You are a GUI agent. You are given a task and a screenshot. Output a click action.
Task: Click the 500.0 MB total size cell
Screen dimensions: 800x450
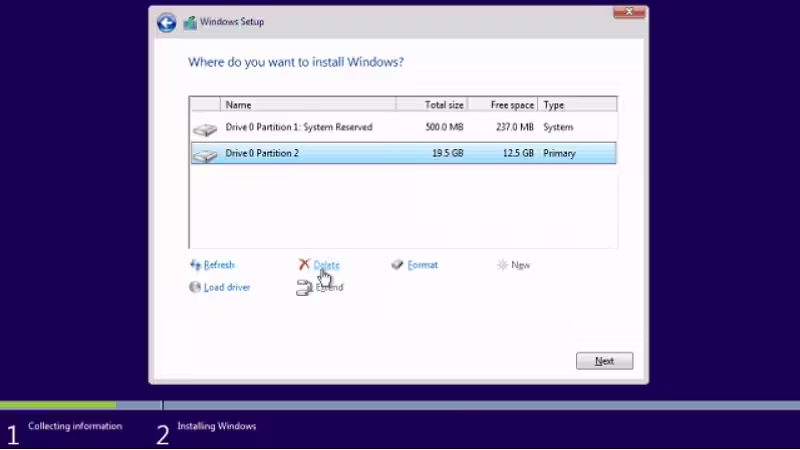tap(444, 127)
